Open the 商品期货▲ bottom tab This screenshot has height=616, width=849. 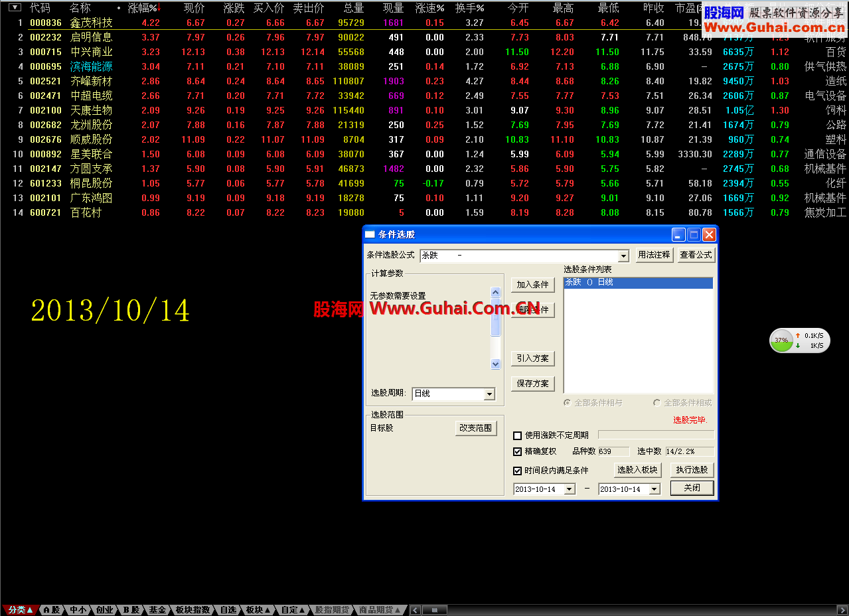[380, 610]
